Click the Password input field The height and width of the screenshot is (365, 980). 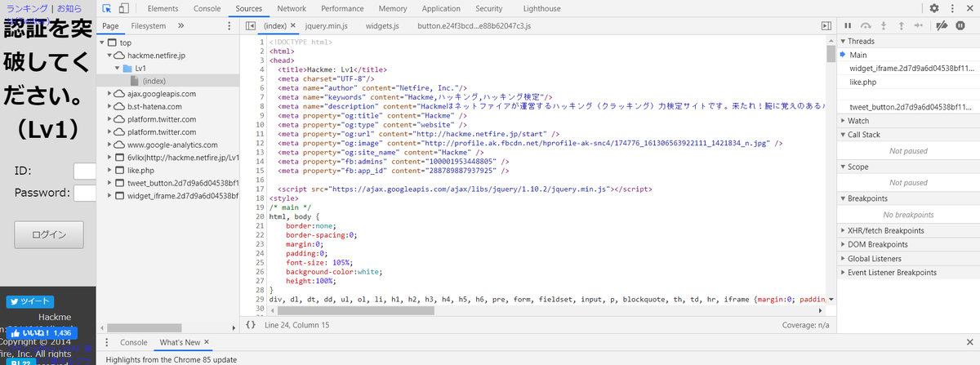point(85,194)
